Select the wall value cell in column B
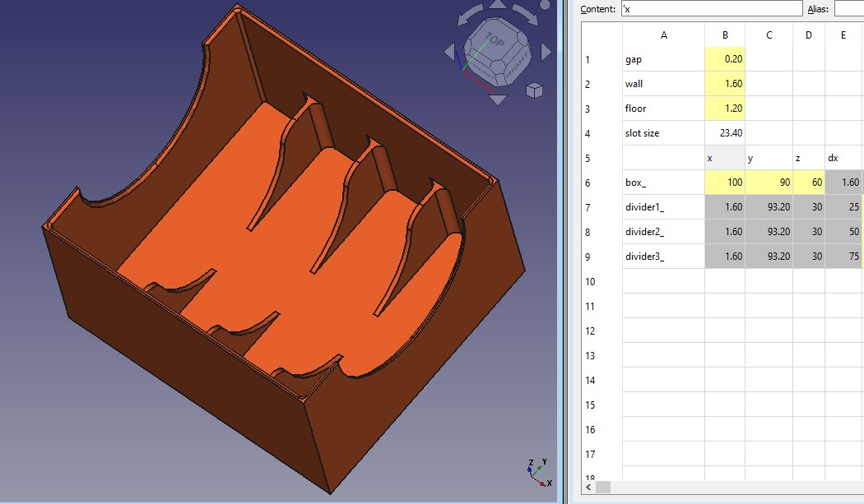 click(x=725, y=84)
